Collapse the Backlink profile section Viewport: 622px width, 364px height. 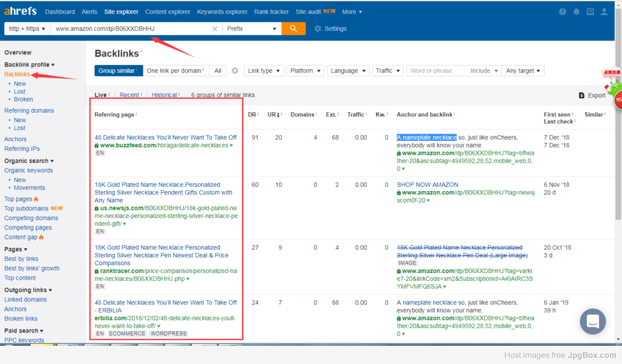click(x=29, y=64)
